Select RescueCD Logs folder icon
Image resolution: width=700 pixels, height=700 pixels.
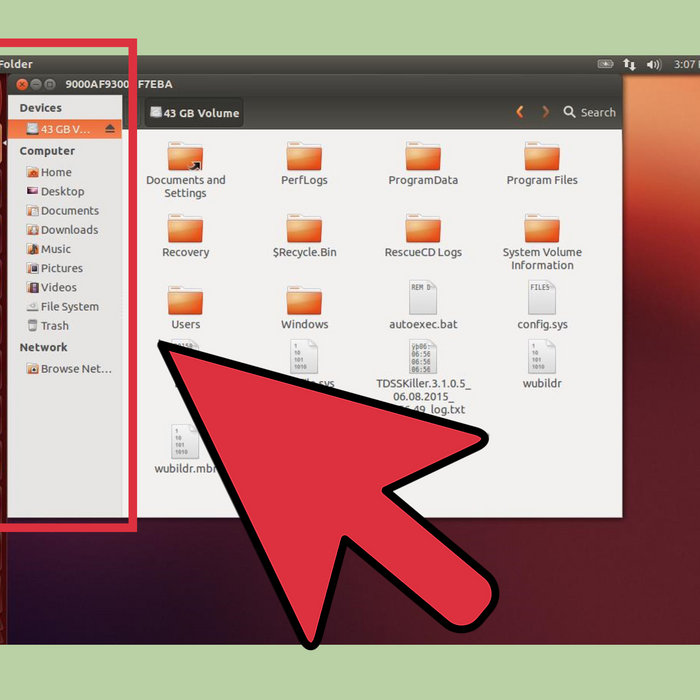pyautogui.click(x=423, y=228)
